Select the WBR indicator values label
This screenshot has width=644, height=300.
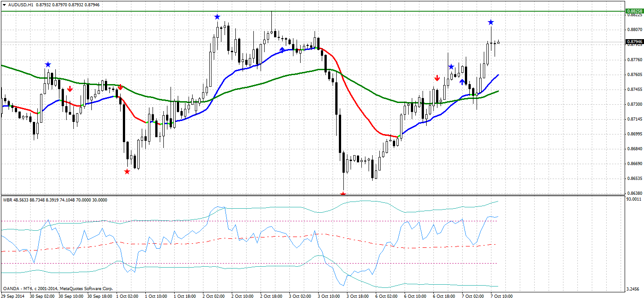click(x=54, y=201)
